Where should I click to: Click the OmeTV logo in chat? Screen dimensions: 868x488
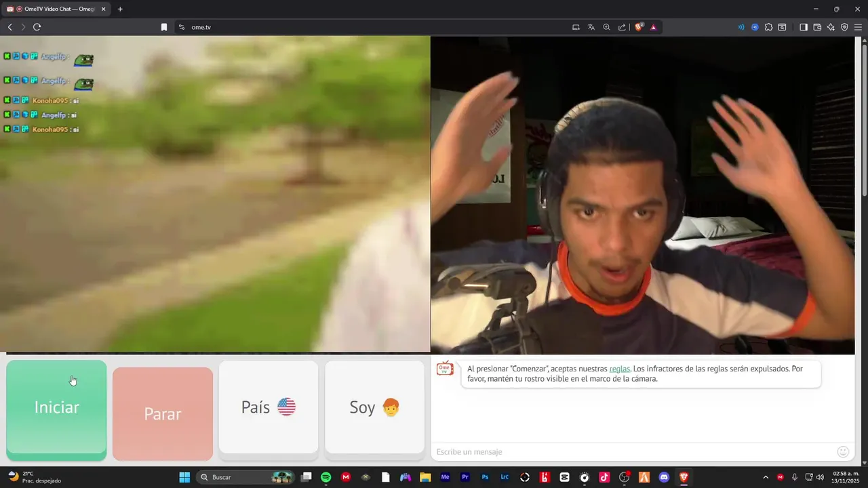(445, 368)
